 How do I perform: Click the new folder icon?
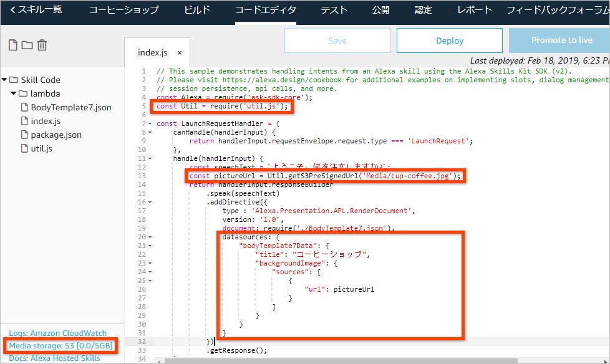(27, 45)
